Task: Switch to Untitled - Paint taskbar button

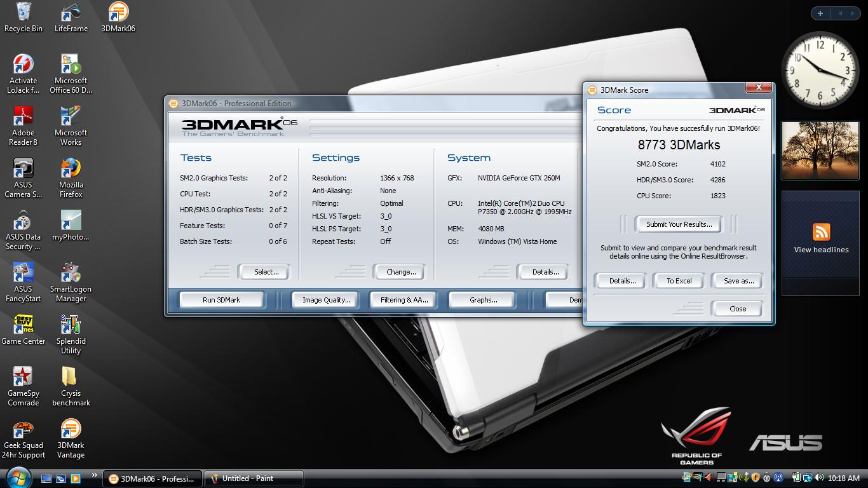Action: (255, 478)
